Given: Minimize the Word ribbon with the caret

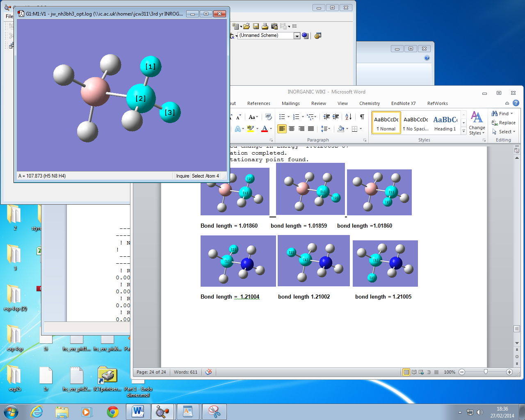Looking at the screenshot, I should click(x=507, y=103).
